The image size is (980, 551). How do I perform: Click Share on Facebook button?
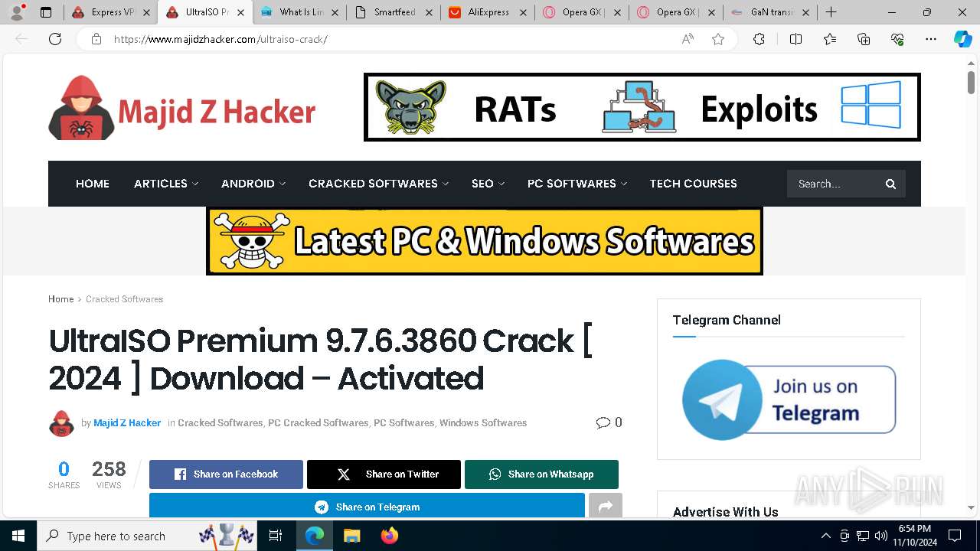pos(226,474)
